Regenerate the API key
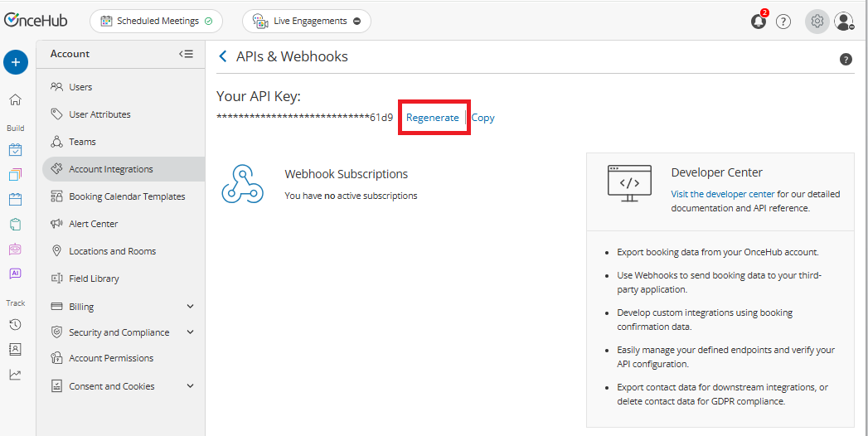868x436 pixels. [x=432, y=118]
